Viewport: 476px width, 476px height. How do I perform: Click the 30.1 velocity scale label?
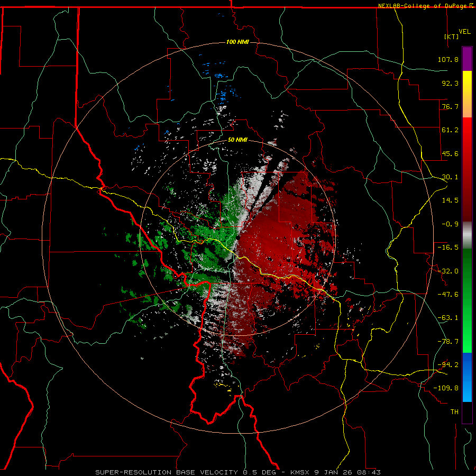pos(450,177)
